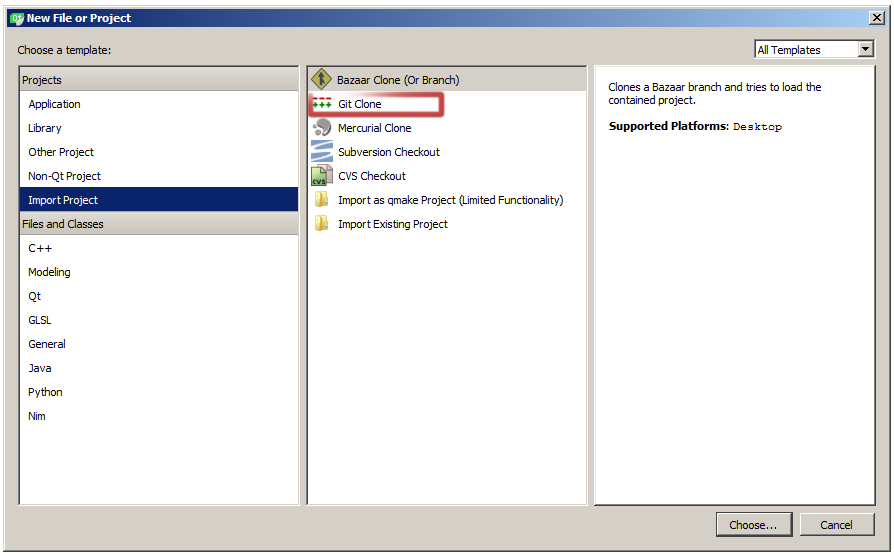
Task: Choose the Subversion Checkout template
Action: [x=447, y=152]
